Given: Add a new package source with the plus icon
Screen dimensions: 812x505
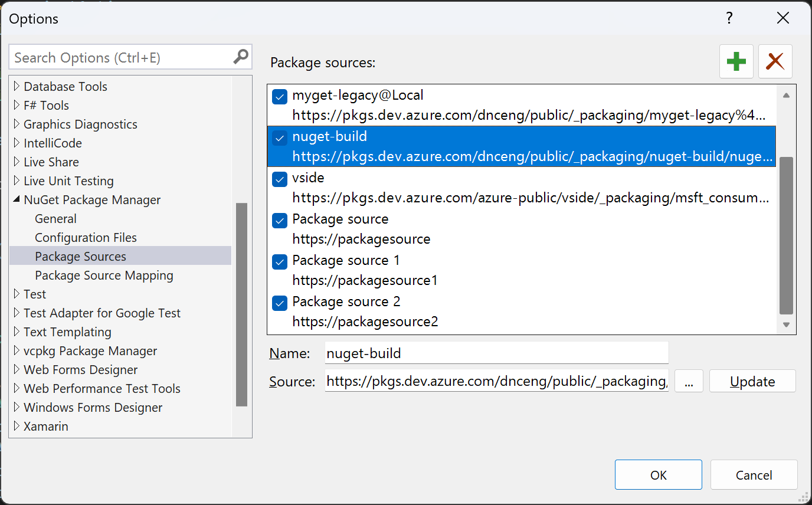Looking at the screenshot, I should pos(736,61).
